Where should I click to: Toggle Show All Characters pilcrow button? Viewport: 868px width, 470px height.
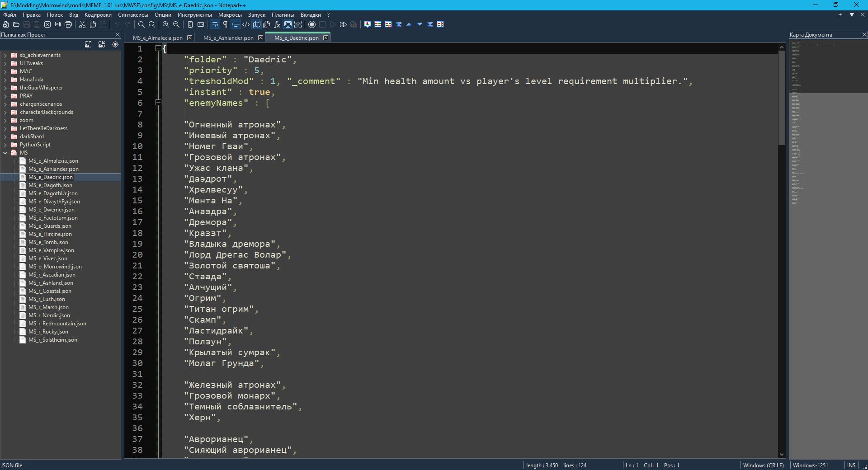[x=225, y=24]
